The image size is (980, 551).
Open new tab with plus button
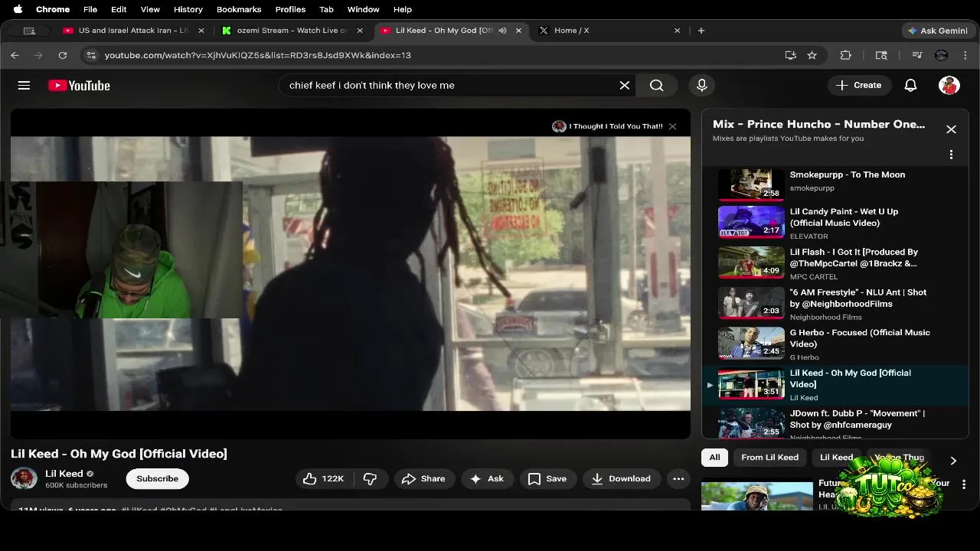pos(701,31)
